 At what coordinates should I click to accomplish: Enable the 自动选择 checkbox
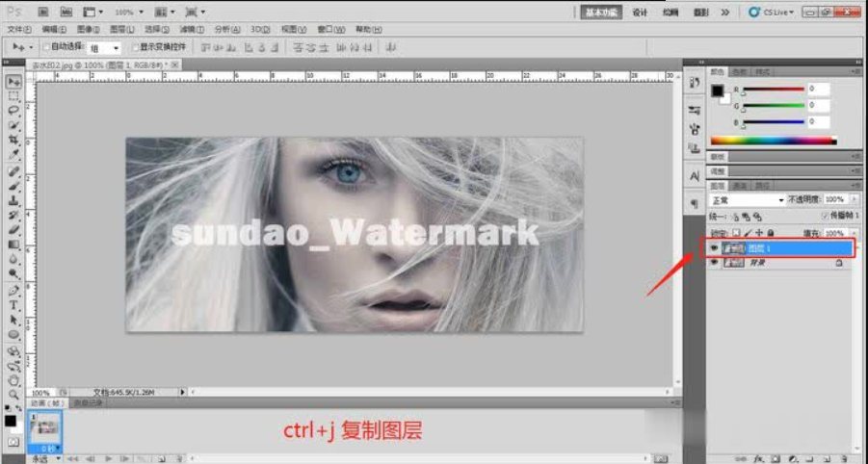coord(46,47)
